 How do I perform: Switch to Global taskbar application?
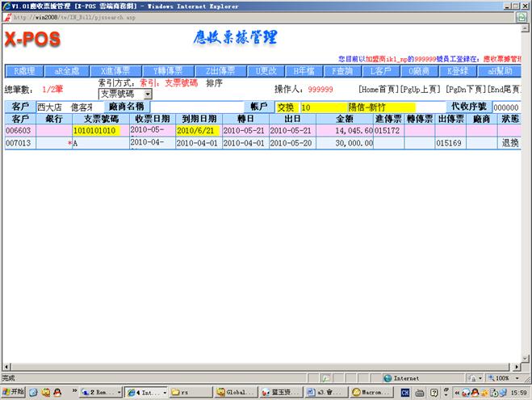[x=236, y=392]
